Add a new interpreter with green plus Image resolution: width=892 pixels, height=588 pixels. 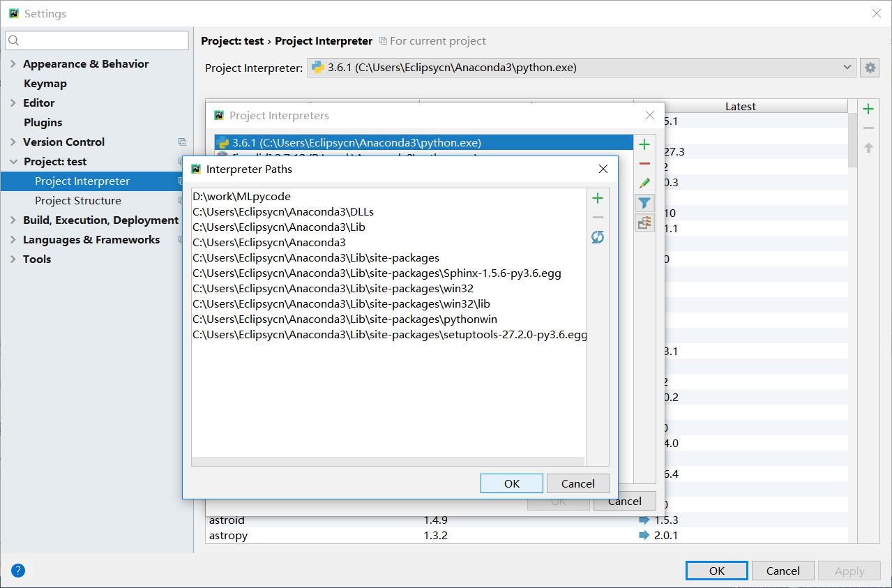644,144
